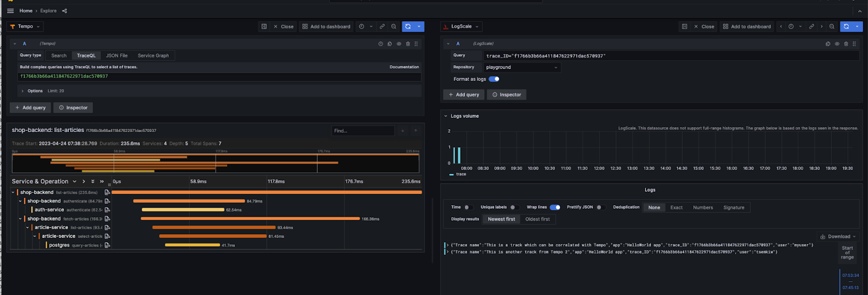Open the hamburger navigation menu
Screen dimensions: 868x295
coord(10,11)
